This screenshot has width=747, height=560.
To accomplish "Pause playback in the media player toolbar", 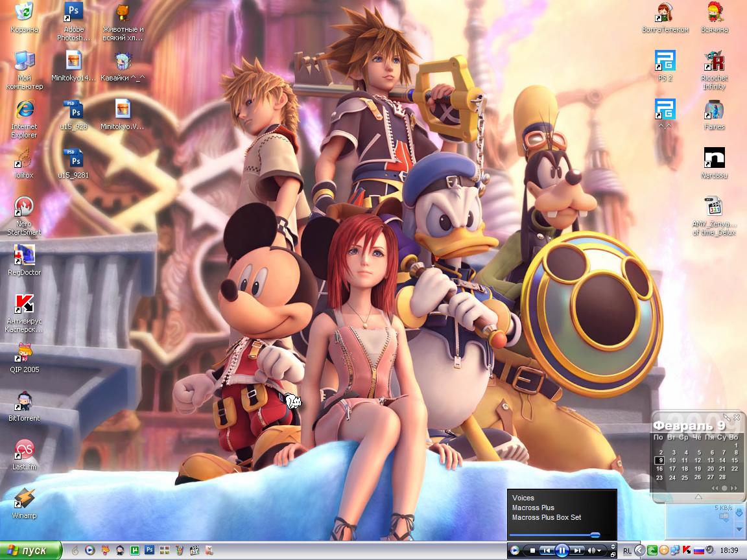I will tap(562, 550).
